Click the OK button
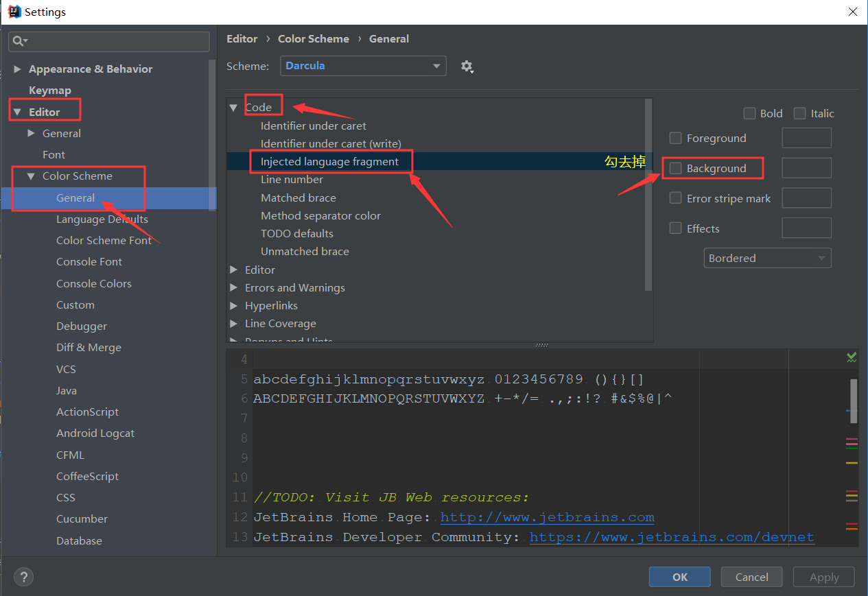868x596 pixels. click(x=680, y=577)
